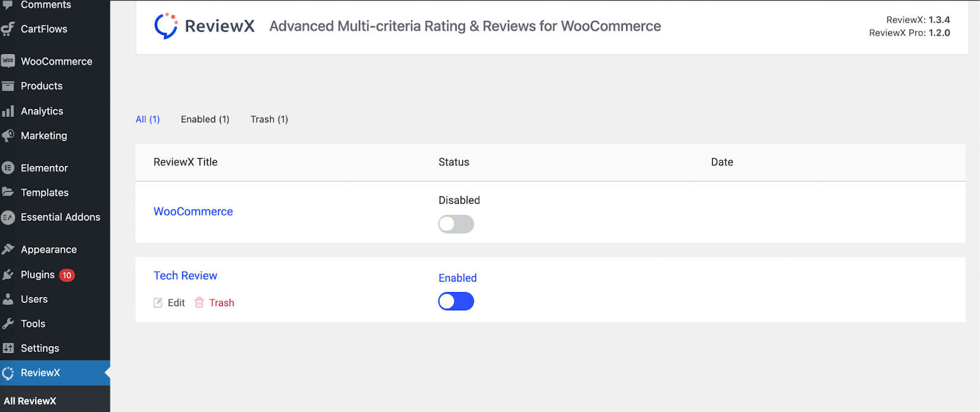
Task: Click the Tools wrench icon
Action: 8,324
